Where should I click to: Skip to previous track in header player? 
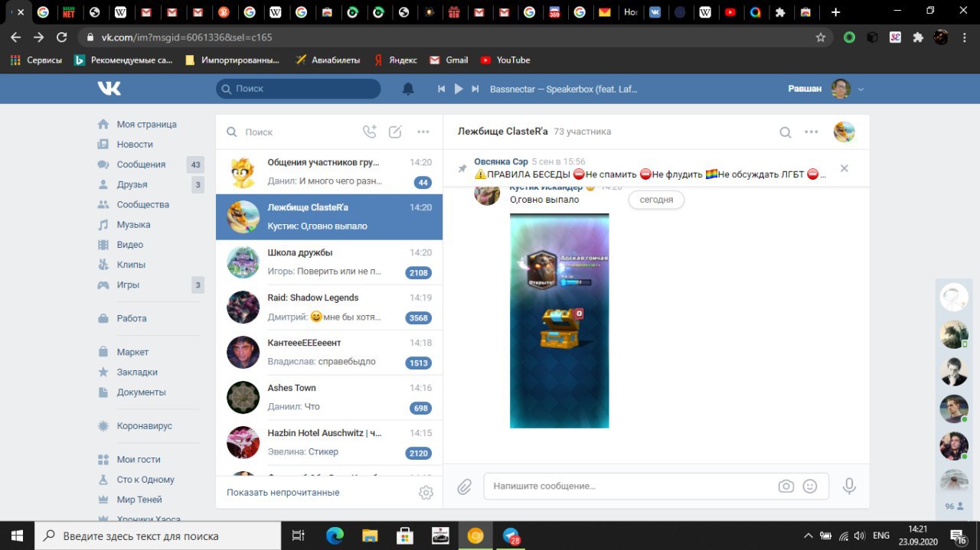point(442,89)
